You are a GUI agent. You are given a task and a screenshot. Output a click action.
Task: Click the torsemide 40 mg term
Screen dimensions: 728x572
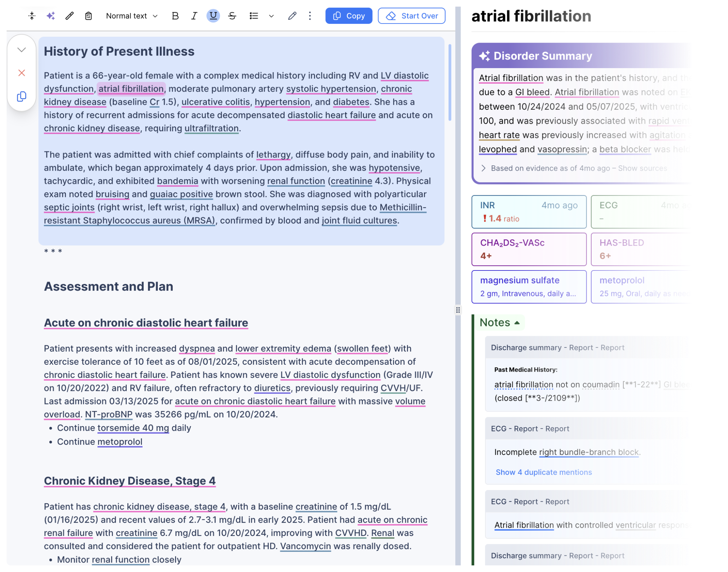click(133, 428)
